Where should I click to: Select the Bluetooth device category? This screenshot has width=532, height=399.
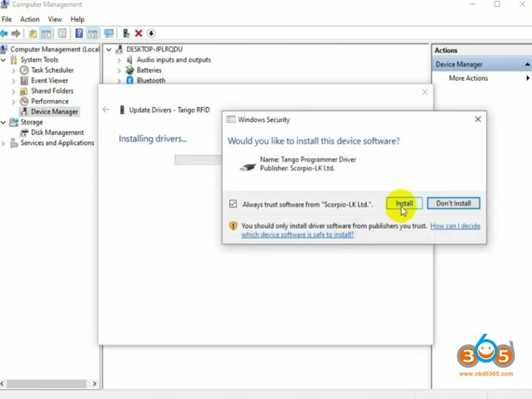pyautogui.click(x=151, y=80)
